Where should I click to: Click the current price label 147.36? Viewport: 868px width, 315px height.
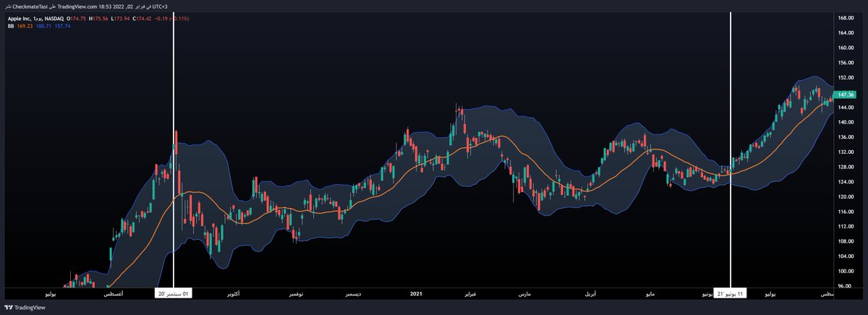(x=844, y=95)
